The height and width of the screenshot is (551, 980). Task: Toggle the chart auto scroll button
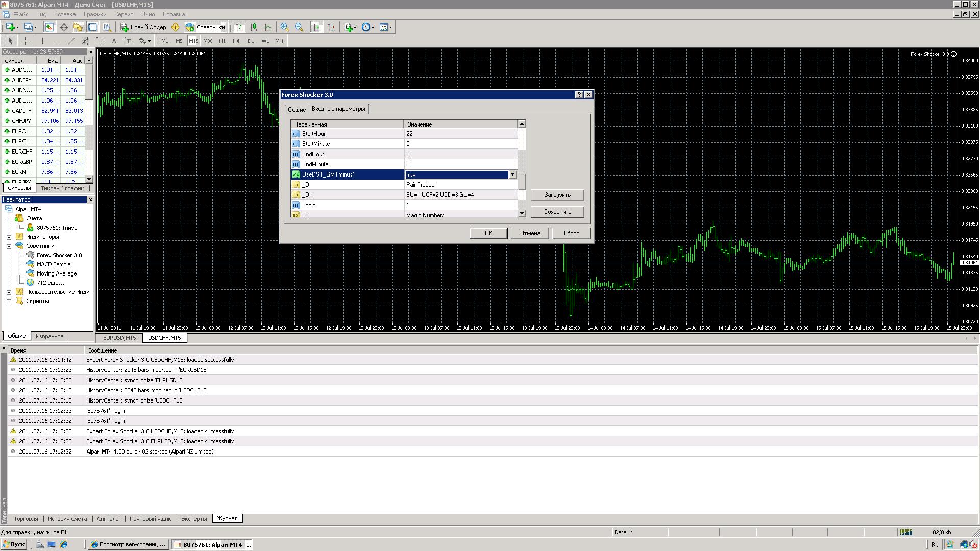pos(317,27)
